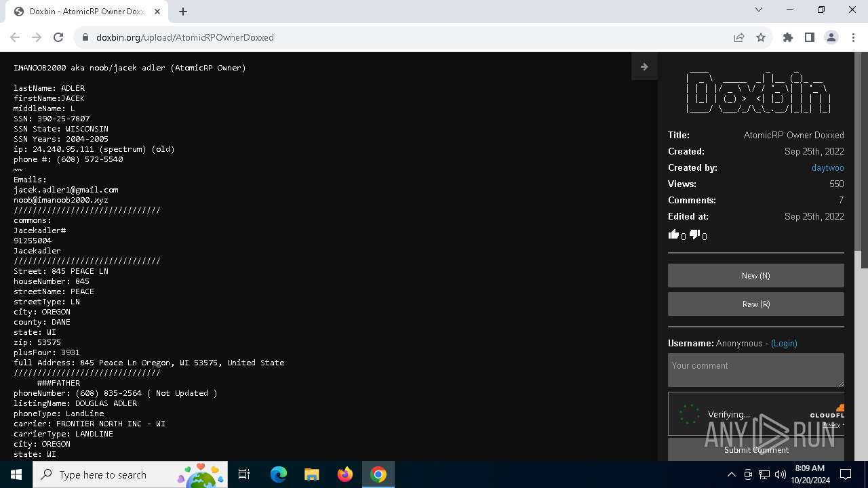
Task: Click the Cloudflare Verifying widget
Action: click(756, 414)
